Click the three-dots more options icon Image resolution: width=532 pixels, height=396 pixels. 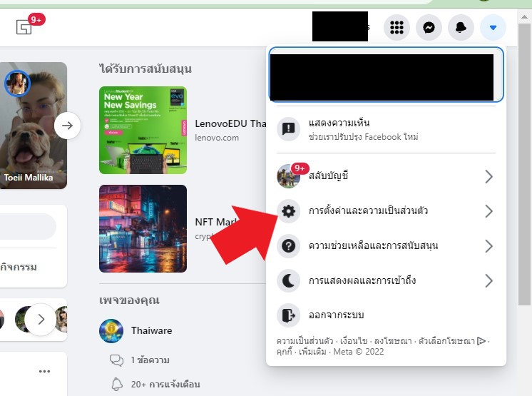(x=44, y=371)
